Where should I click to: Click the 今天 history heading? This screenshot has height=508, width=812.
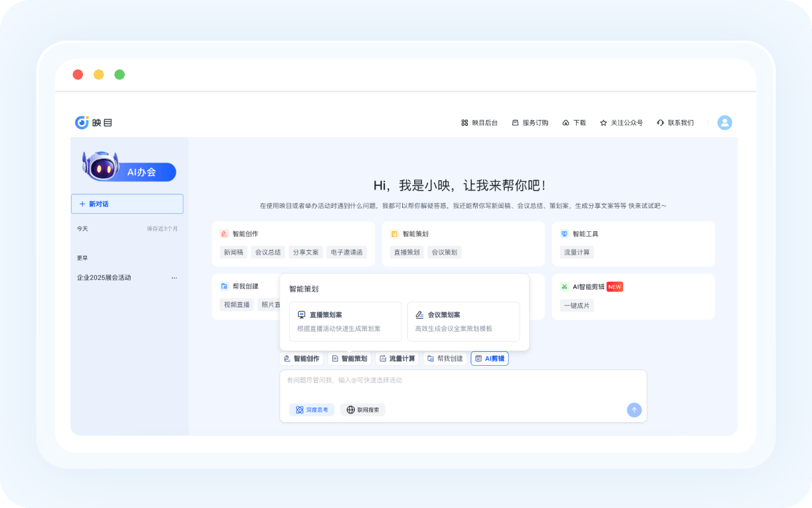(82, 229)
